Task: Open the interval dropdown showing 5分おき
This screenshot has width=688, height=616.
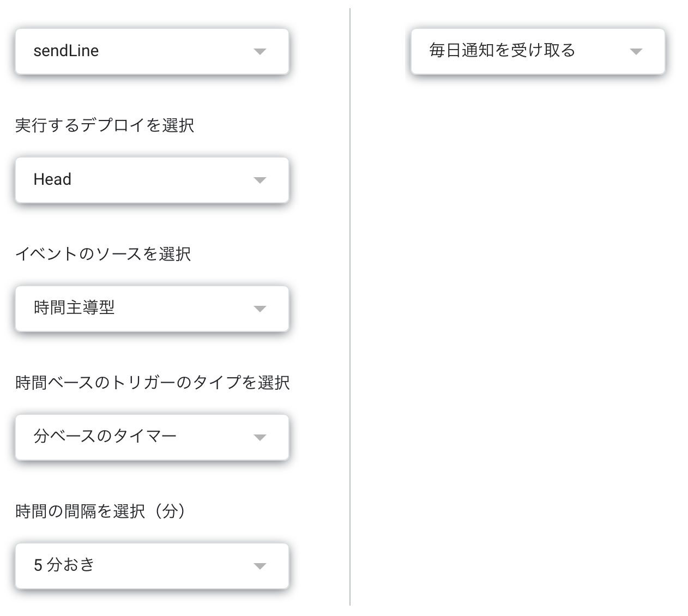Action: click(153, 566)
